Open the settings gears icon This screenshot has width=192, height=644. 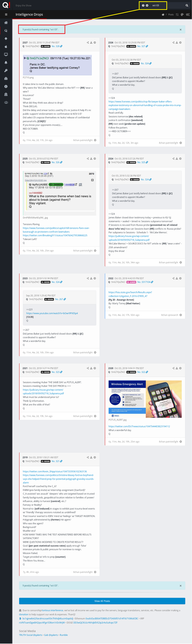click(188, 15)
